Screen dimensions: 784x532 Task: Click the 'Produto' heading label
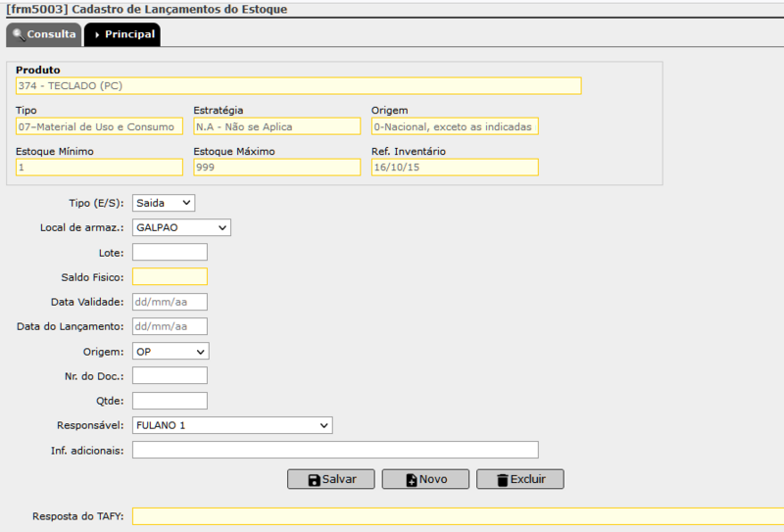coord(38,70)
